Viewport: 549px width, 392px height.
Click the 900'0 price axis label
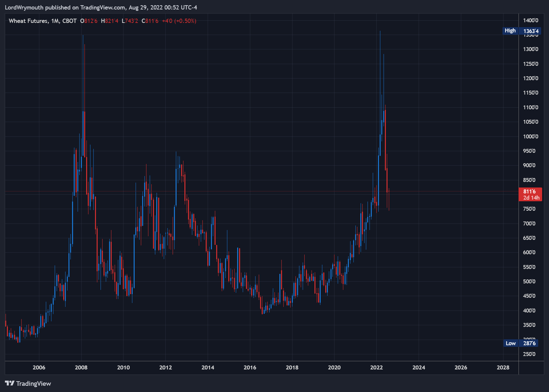point(529,165)
